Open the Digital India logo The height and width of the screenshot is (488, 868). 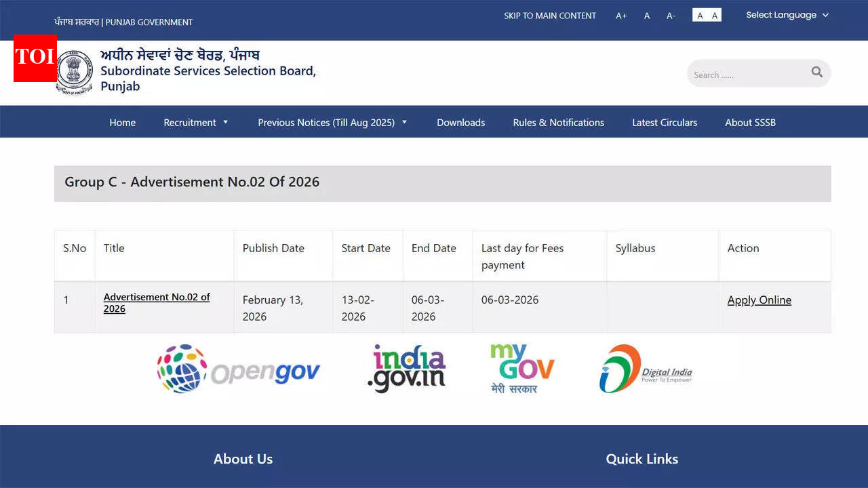(644, 369)
